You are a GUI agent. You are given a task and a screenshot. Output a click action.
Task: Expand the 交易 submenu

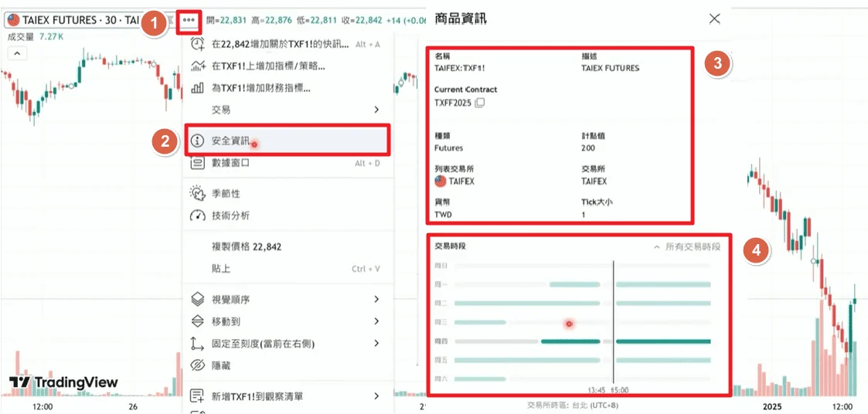point(288,110)
